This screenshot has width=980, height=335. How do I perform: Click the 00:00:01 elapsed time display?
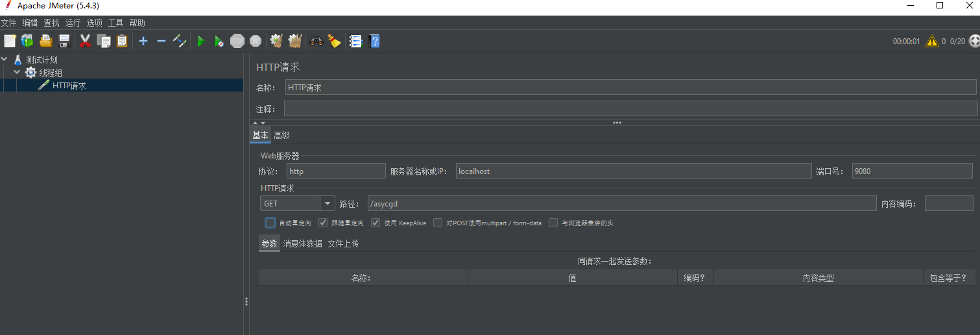point(906,41)
